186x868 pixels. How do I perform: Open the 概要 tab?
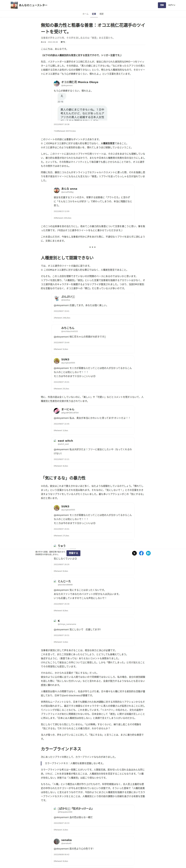click(102, 14)
